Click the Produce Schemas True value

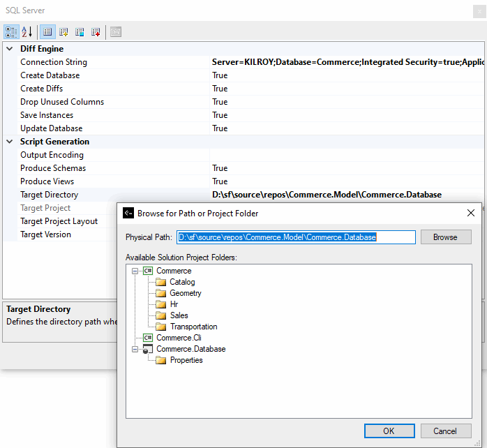click(x=220, y=168)
